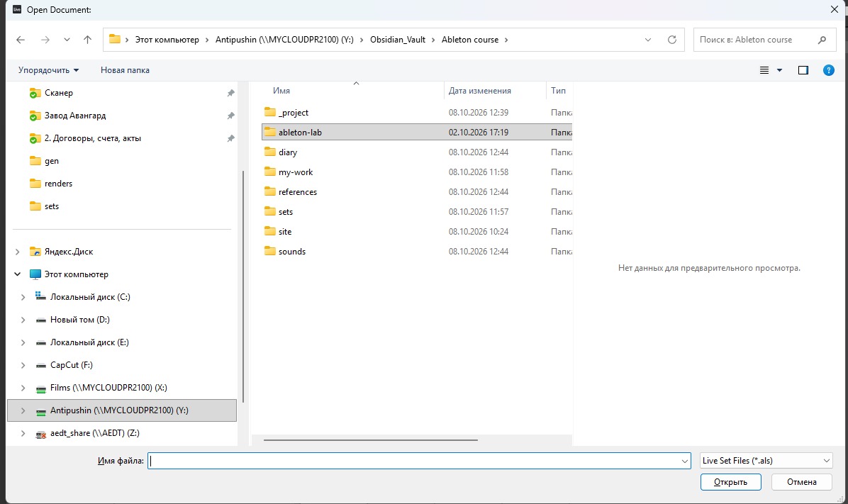Open view options dropdown arrow
848x504 pixels.
click(779, 70)
